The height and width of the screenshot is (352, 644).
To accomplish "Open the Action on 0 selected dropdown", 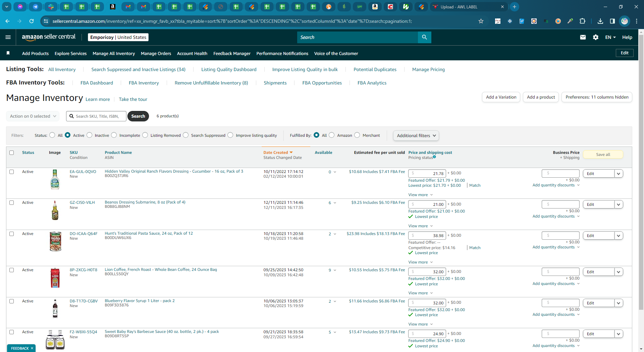I will 33,116.
